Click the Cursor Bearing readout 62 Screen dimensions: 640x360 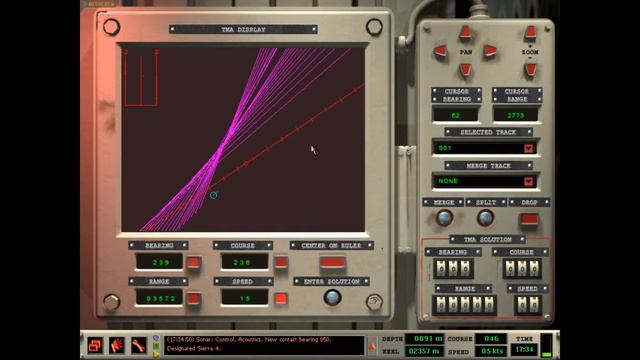click(456, 116)
